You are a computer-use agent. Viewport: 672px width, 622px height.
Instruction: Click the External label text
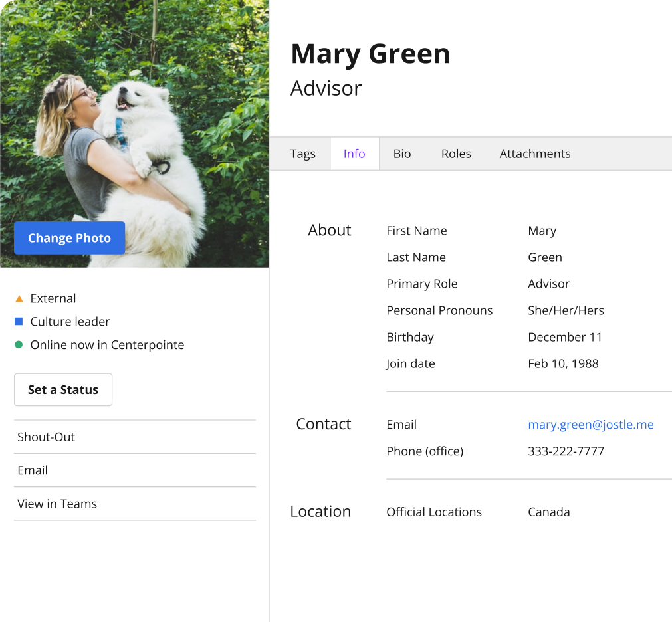[53, 298]
